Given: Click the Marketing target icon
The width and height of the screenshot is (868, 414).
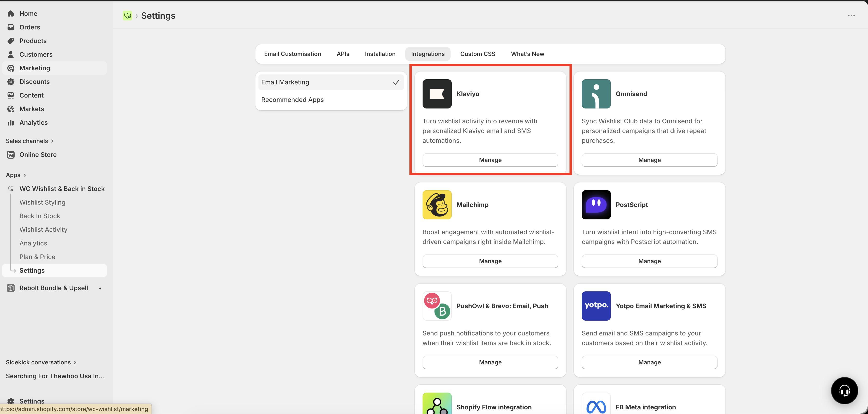Looking at the screenshot, I should [11, 68].
